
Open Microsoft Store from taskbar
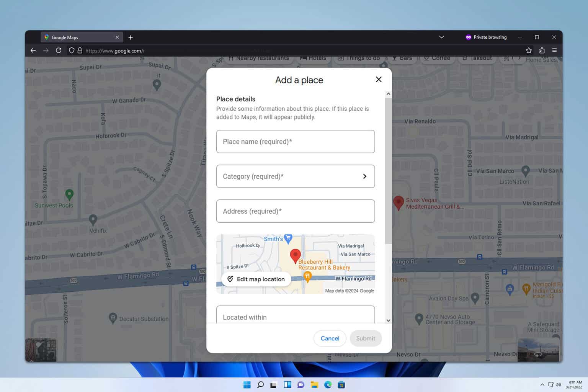[341, 385]
